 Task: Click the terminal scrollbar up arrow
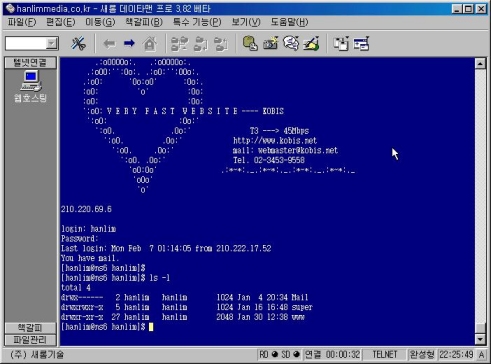pyautogui.click(x=480, y=63)
